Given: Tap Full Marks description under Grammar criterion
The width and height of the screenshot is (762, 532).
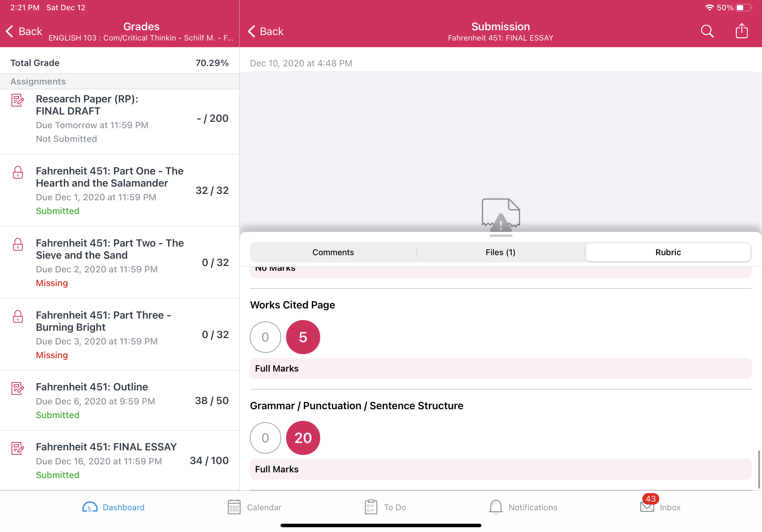Looking at the screenshot, I should coord(500,469).
